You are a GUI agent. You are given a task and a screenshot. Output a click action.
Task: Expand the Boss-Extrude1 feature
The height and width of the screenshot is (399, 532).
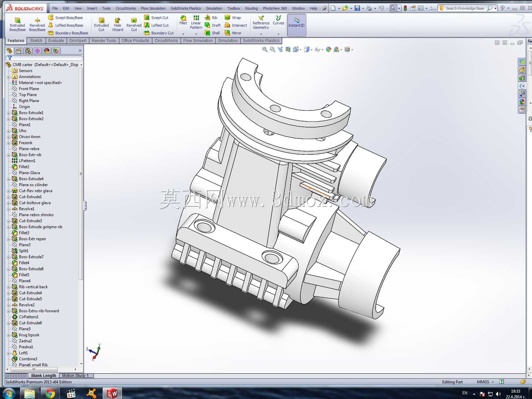pos(8,113)
